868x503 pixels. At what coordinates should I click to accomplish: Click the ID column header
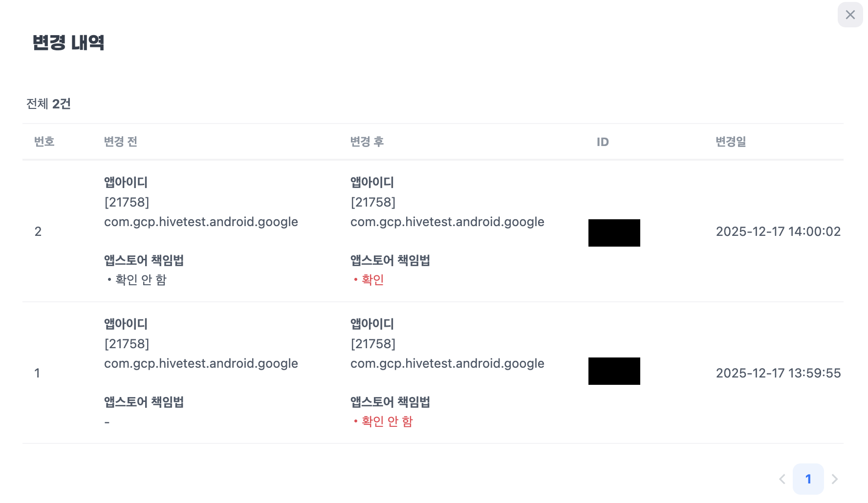coord(603,142)
